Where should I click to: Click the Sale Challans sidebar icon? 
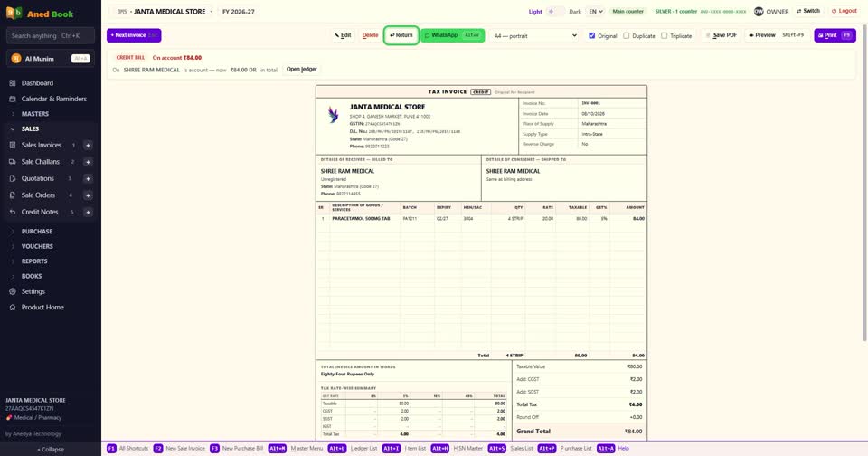point(13,162)
